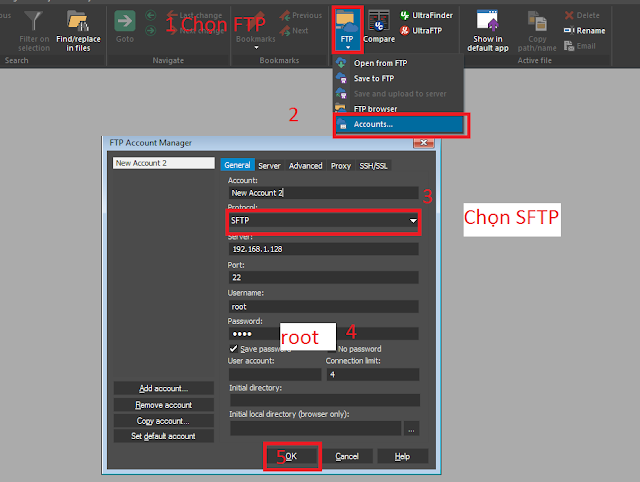
Task: Click the navigate forward arrow icon
Action: 151,31
